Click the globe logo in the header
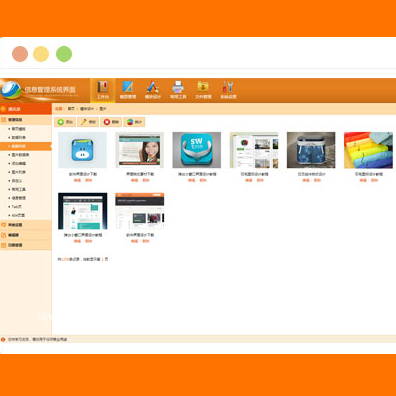This screenshot has width=396, height=396. coord(11,90)
